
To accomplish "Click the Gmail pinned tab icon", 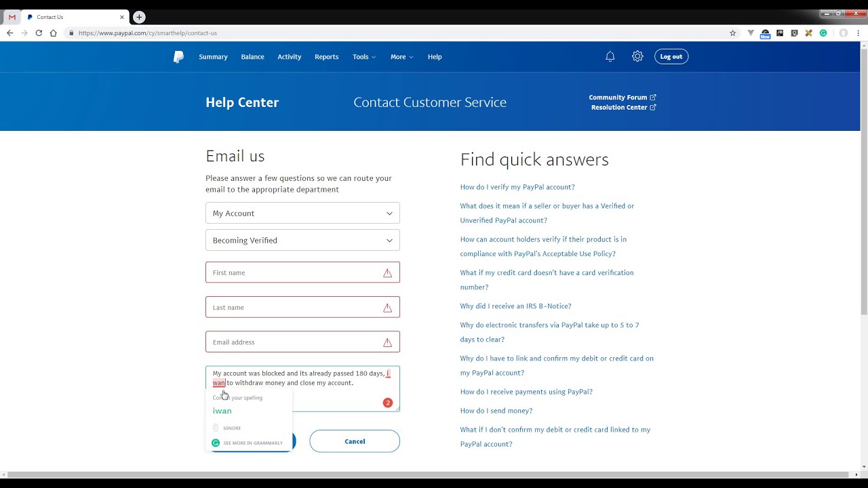I will (12, 17).
